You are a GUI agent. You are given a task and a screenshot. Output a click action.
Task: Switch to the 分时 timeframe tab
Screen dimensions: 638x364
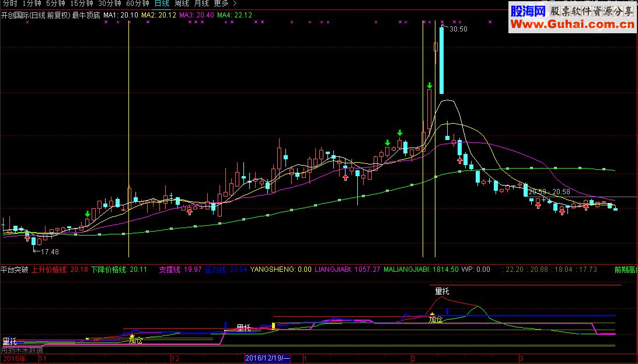[x=10, y=3]
